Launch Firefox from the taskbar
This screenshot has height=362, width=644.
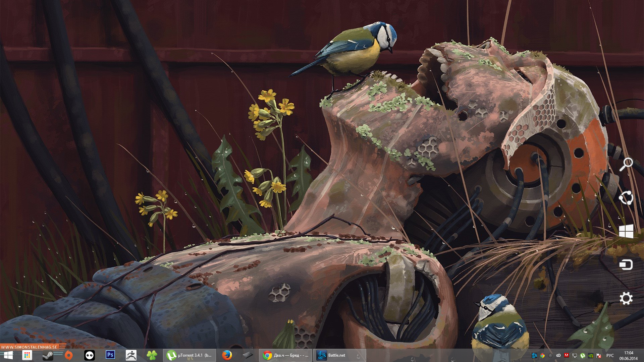point(227,355)
